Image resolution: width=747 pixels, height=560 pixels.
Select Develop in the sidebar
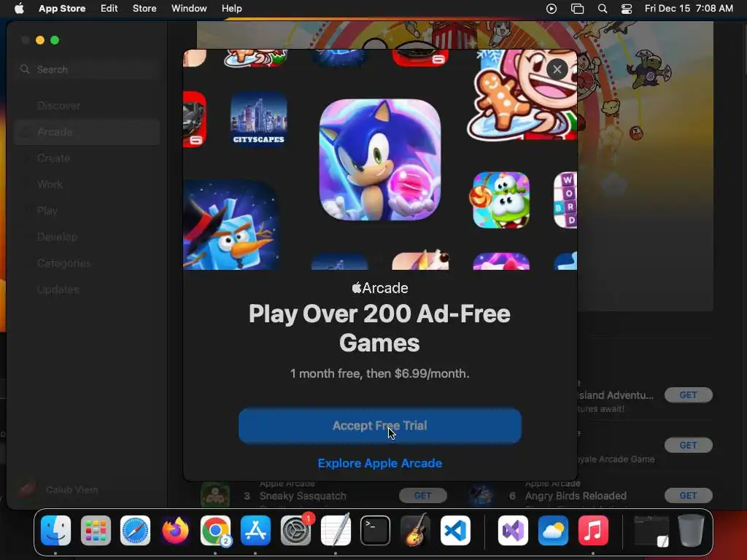[87, 237]
